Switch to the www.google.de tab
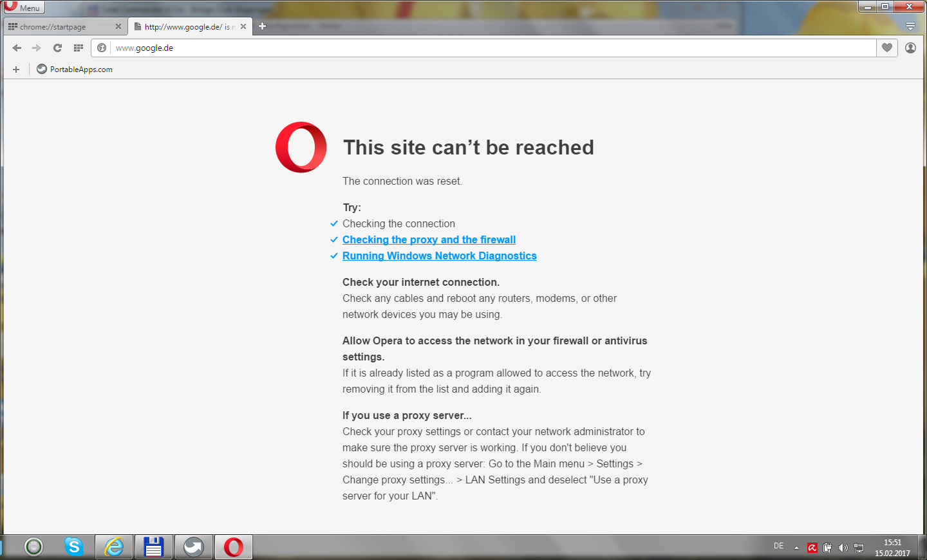This screenshot has height=560, width=927. [190, 26]
